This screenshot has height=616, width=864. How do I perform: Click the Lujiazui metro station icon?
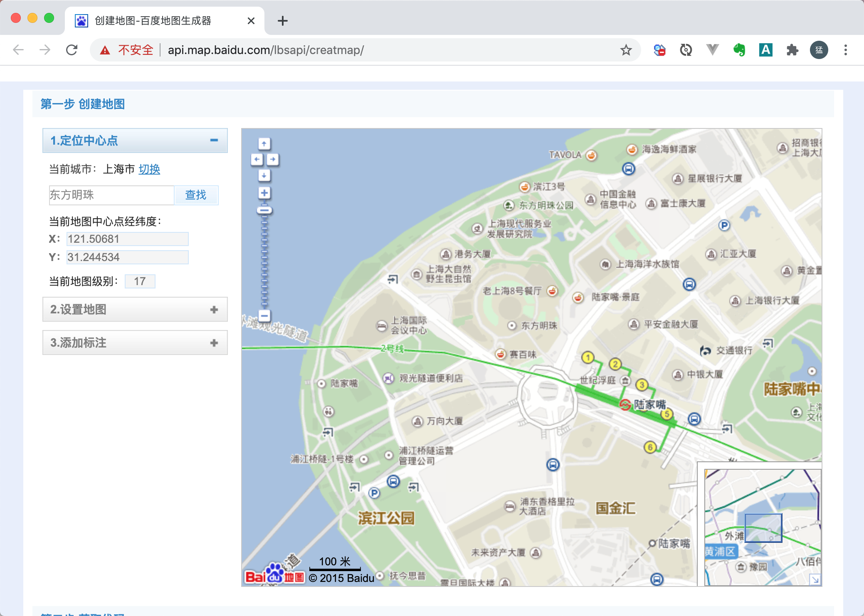625,404
